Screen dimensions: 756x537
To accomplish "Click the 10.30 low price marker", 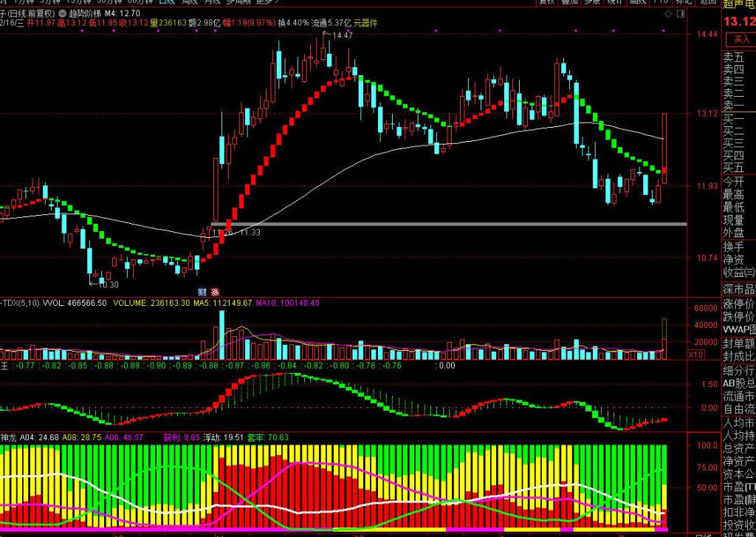I will 108,284.
